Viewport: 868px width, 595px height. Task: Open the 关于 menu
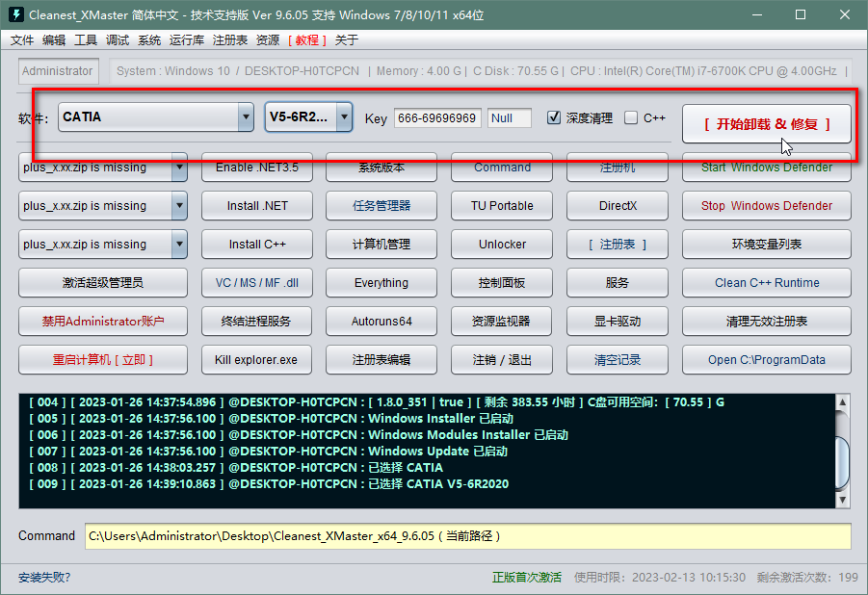point(347,39)
